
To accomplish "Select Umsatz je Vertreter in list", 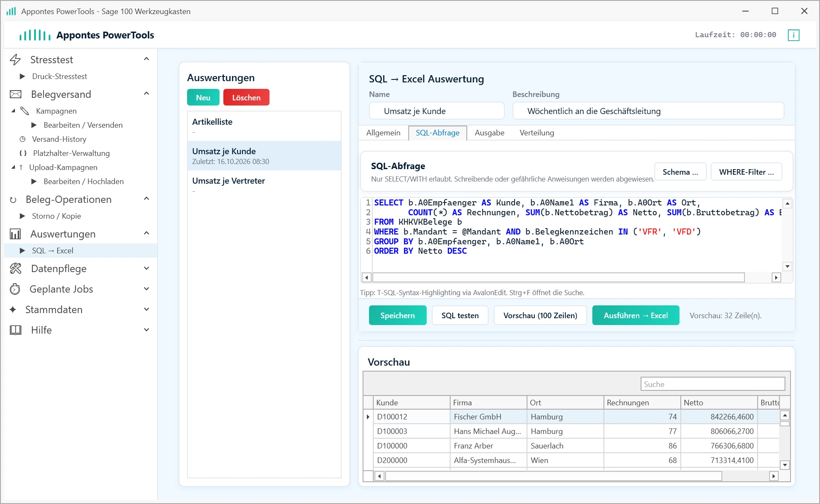I will pos(264,185).
